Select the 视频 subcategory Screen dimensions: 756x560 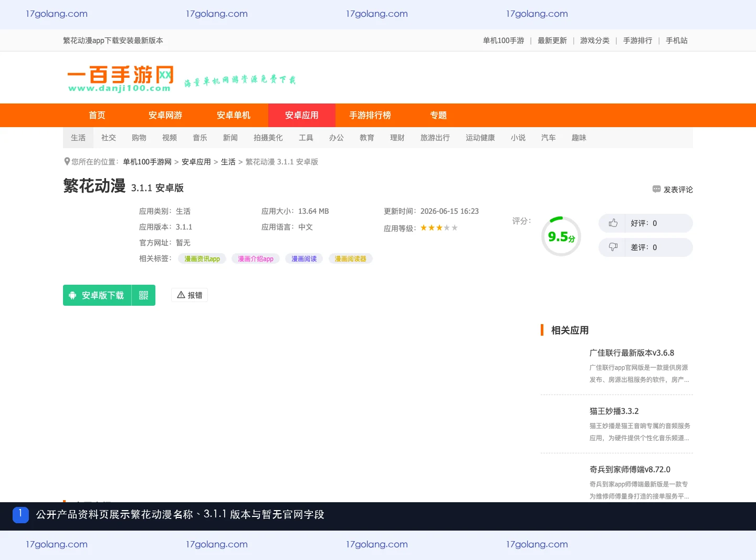coord(170,138)
